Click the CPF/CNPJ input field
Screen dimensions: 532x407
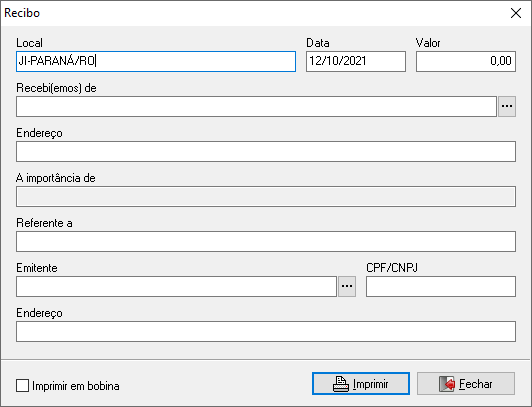coord(441,287)
